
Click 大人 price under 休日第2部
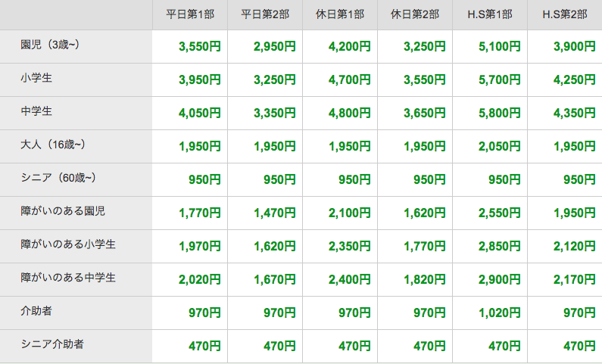[424, 147]
